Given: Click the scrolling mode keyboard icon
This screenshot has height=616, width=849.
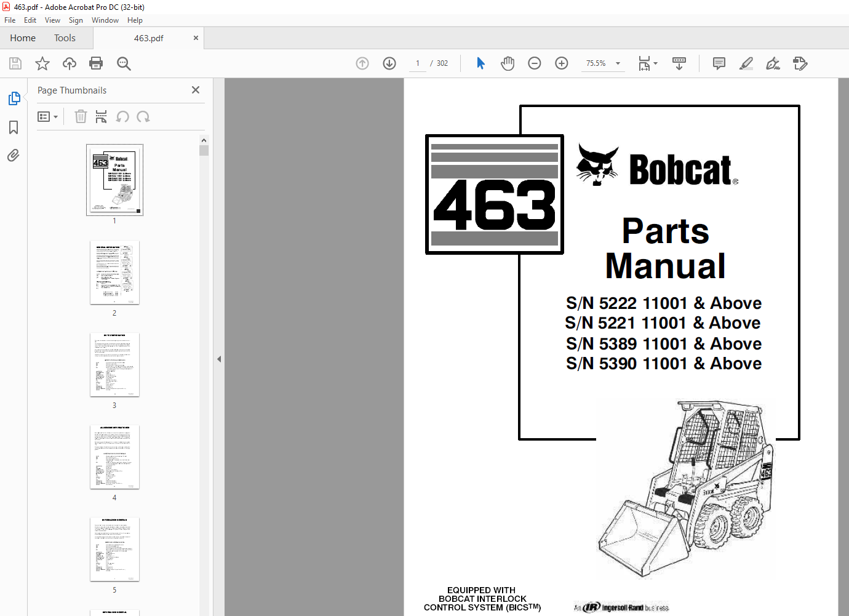Looking at the screenshot, I should (679, 63).
